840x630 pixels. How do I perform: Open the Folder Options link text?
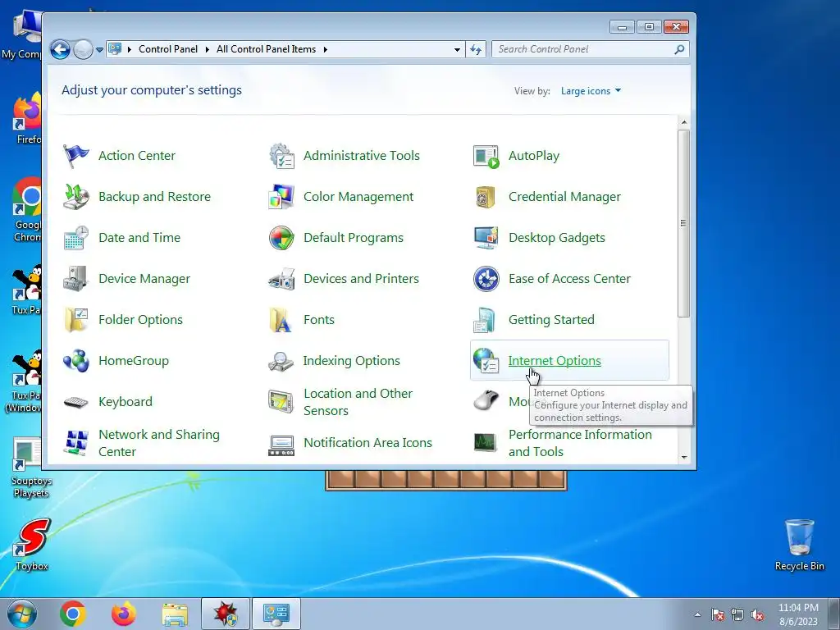[x=140, y=320]
